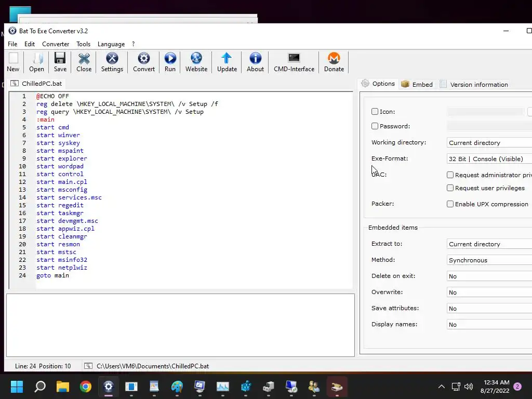The width and height of the screenshot is (532, 399).
Task: Switch to the Embed tab
Action: [417, 84]
